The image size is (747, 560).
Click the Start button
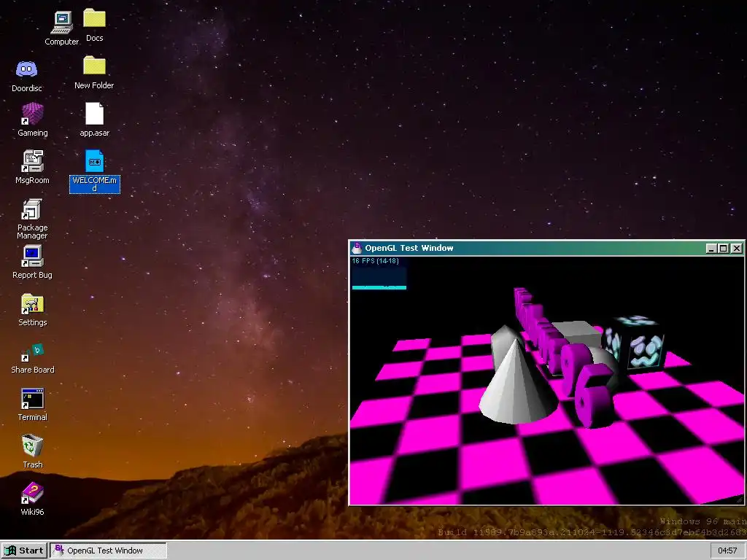tap(24, 551)
